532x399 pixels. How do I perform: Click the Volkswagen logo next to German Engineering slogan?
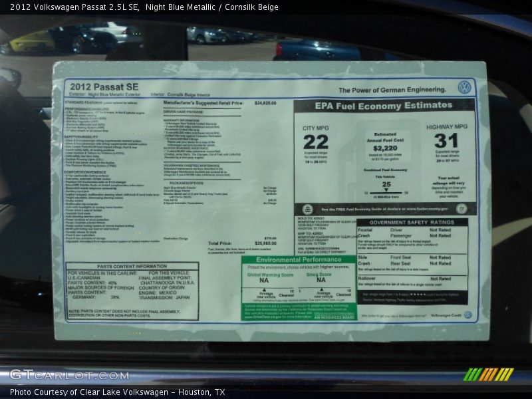(464, 86)
